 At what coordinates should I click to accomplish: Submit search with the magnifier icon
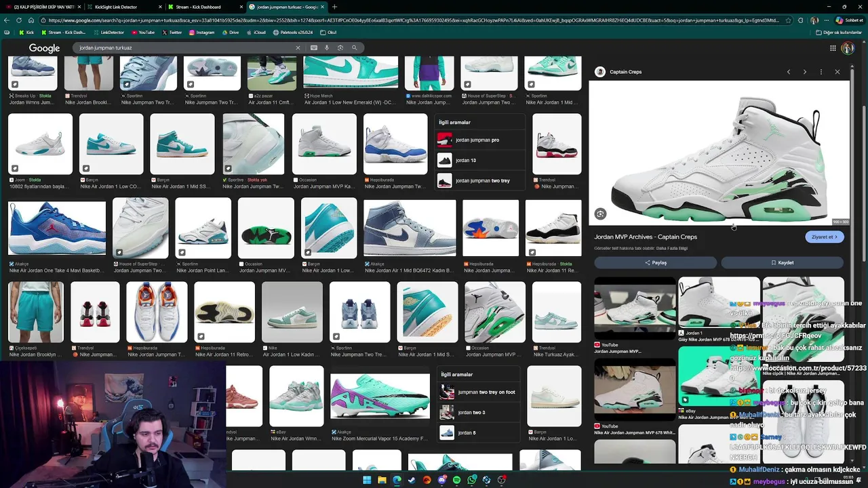coord(354,47)
